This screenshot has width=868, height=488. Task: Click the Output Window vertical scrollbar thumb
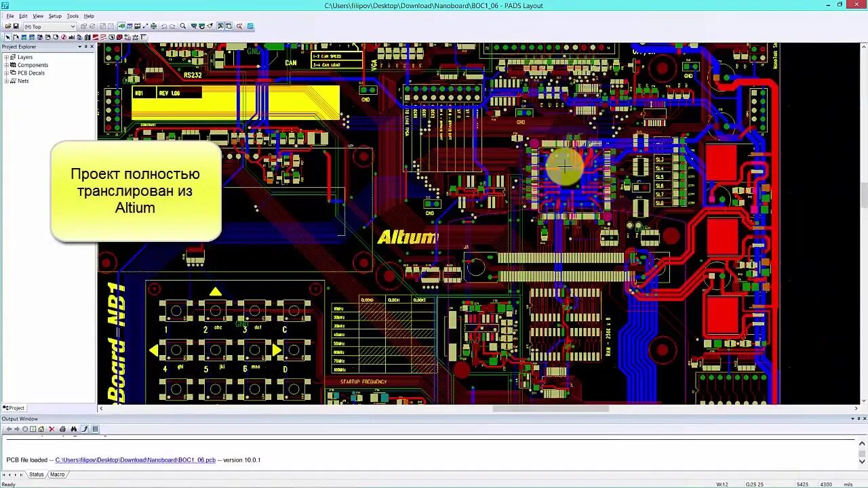pos(862,453)
